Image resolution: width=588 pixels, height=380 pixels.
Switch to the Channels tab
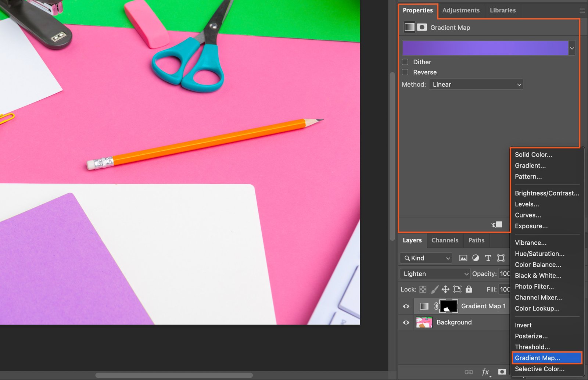pyautogui.click(x=445, y=240)
